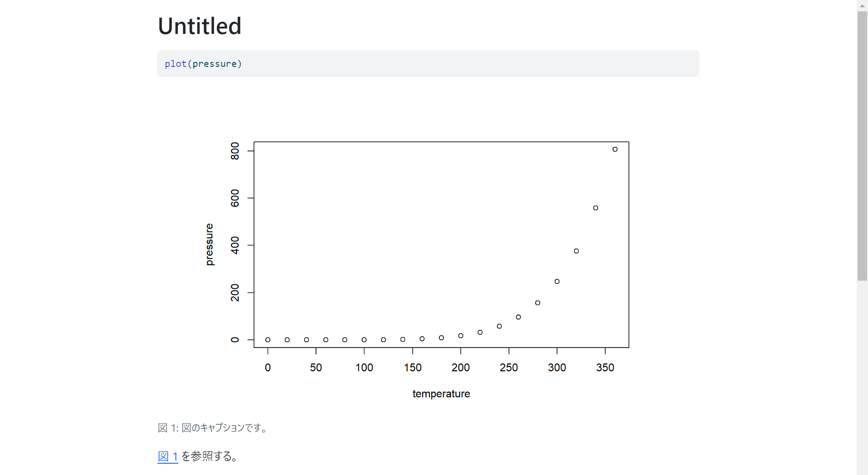Click the topmost data point near 800
The width and height of the screenshot is (868, 475).
(615, 149)
